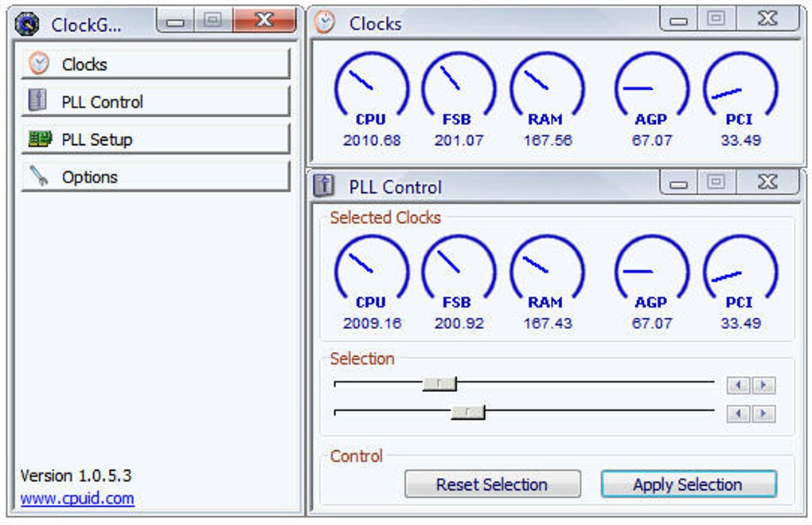The height and width of the screenshot is (525, 812).
Task: Close the Clocks window
Action: pyautogui.click(x=767, y=18)
